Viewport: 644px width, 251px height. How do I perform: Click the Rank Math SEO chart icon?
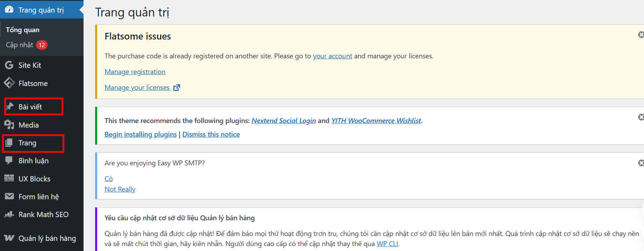pyautogui.click(x=9, y=214)
